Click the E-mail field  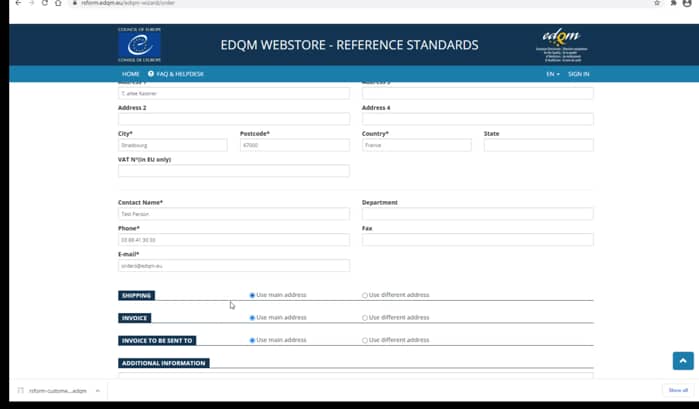(x=234, y=265)
